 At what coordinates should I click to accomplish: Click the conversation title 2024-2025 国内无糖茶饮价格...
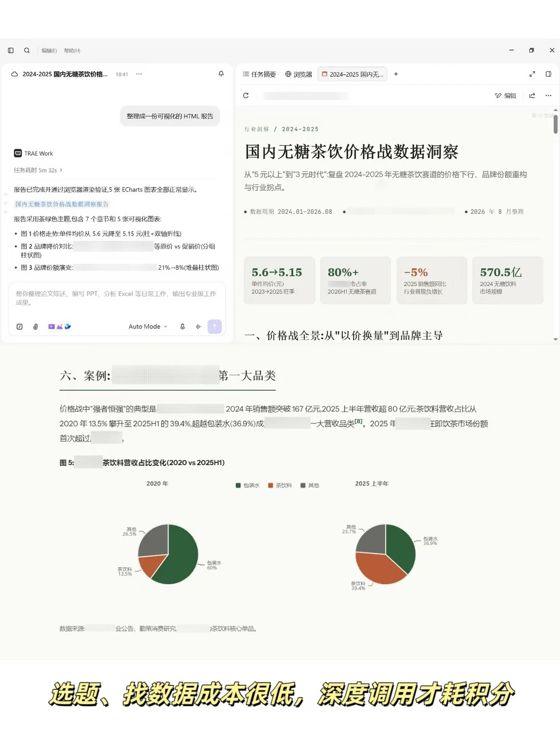[x=65, y=74]
